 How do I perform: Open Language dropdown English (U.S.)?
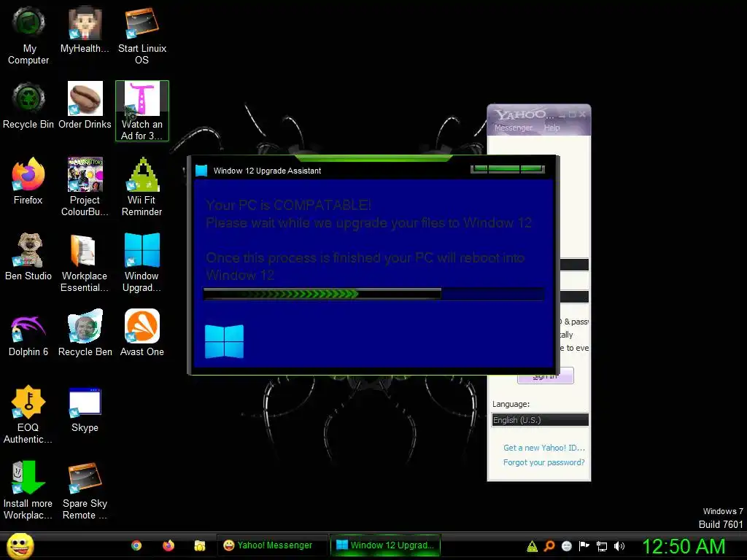(x=540, y=419)
